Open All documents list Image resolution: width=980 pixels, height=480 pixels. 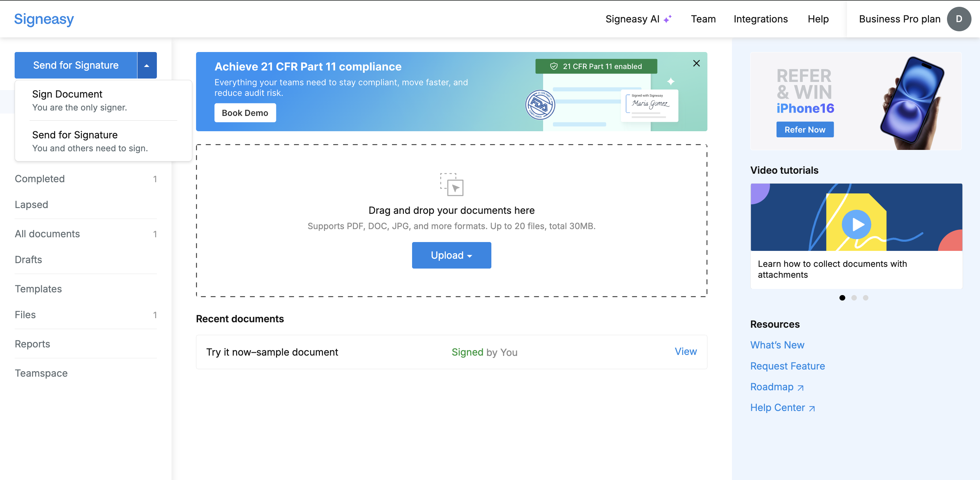point(86,234)
